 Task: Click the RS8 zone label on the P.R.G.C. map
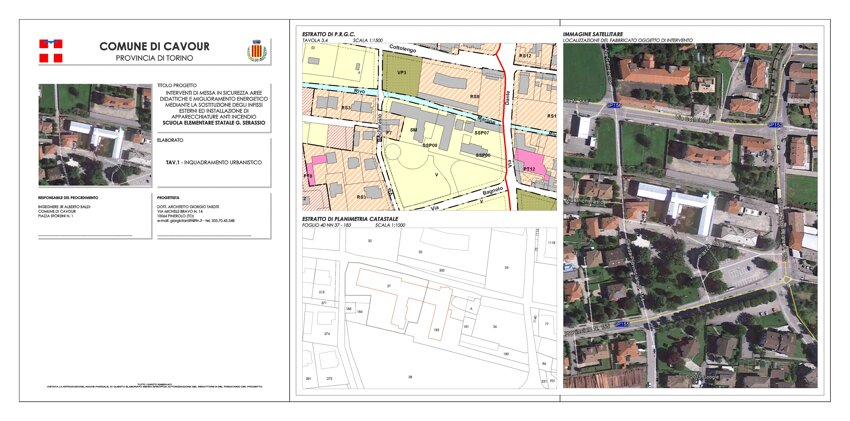pyautogui.click(x=475, y=96)
